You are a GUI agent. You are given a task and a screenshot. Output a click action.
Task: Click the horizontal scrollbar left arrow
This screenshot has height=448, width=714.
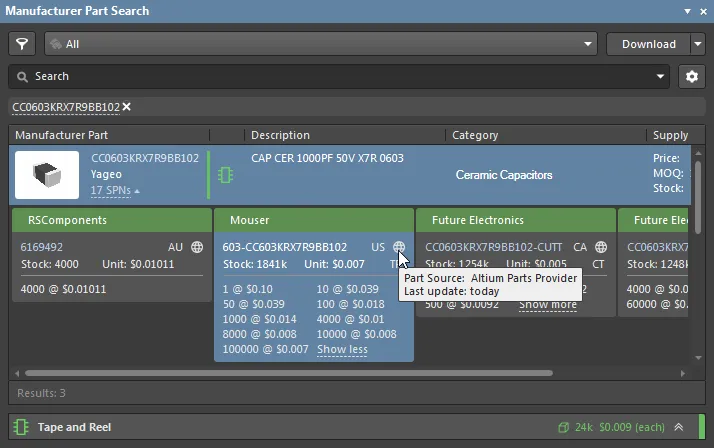tap(17, 373)
